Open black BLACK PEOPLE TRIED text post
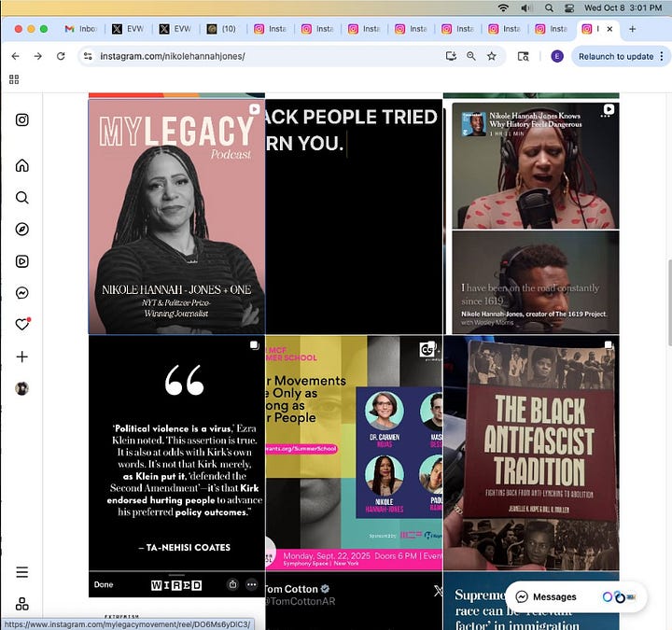The width and height of the screenshot is (672, 630). point(354,217)
